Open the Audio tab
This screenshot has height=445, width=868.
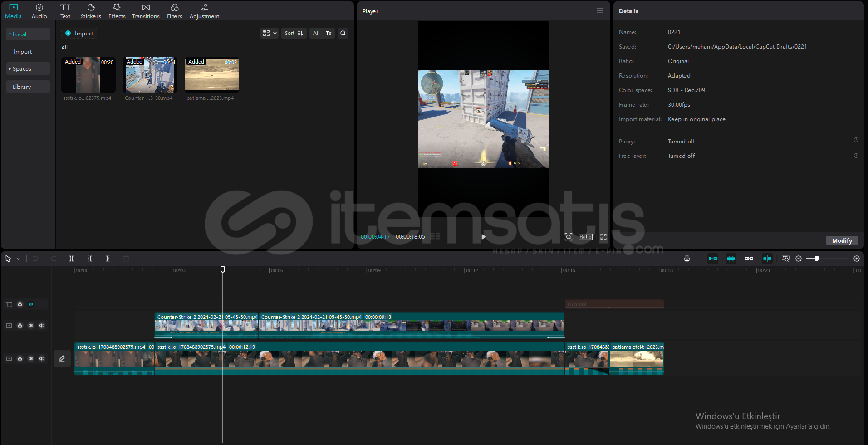39,11
